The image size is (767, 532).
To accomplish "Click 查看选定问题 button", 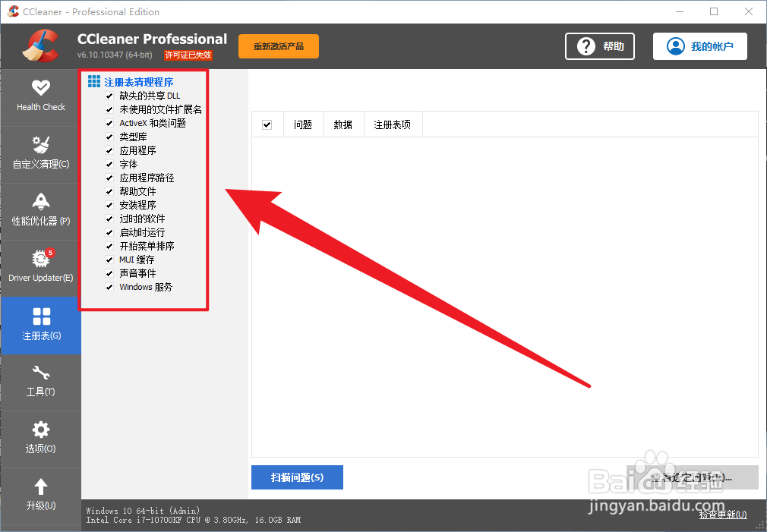I will (x=693, y=477).
